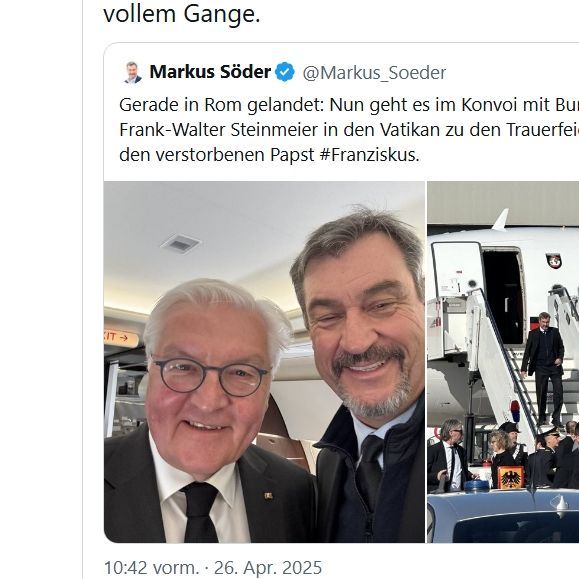Open Markus Söder's small profile avatar

133,72
